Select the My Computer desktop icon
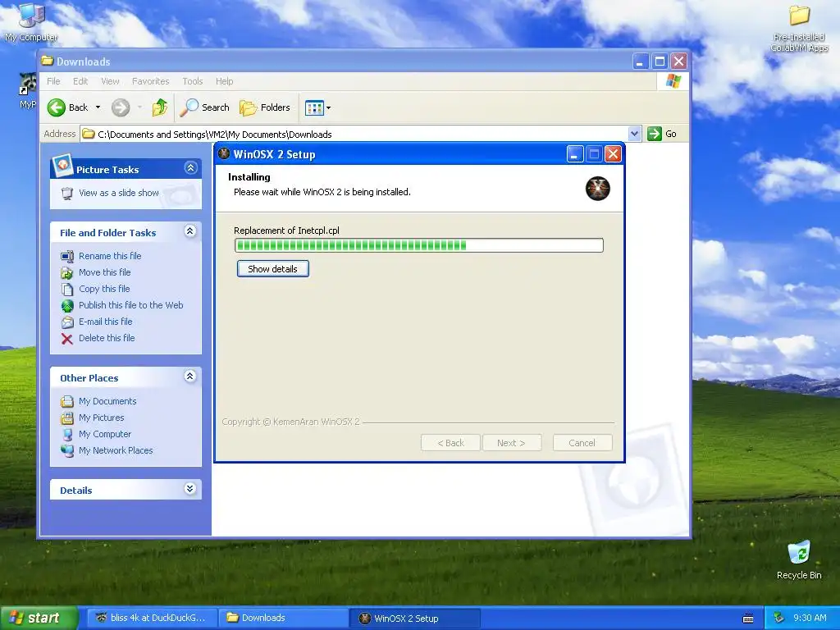Screen dimensions: 840x630 (31, 21)
